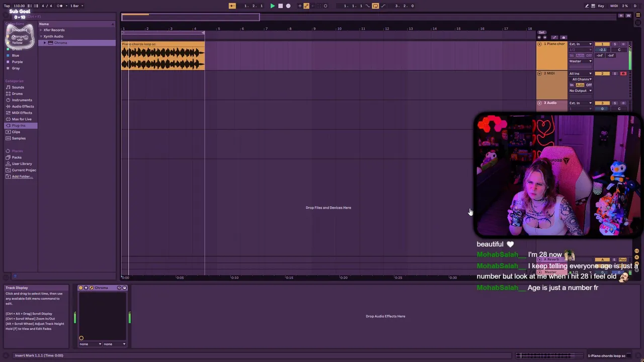Toggle track 1 activator button
Viewport: 644px width, 362px height.
click(602, 44)
